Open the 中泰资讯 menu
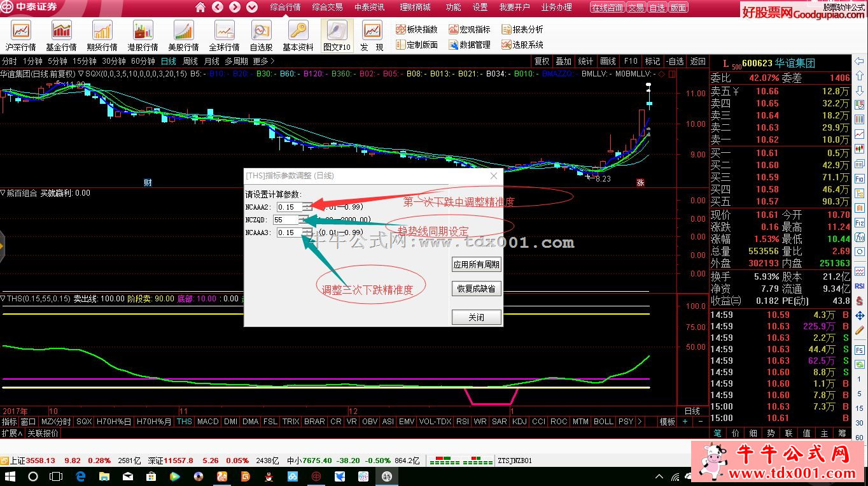868x486 pixels. click(369, 8)
